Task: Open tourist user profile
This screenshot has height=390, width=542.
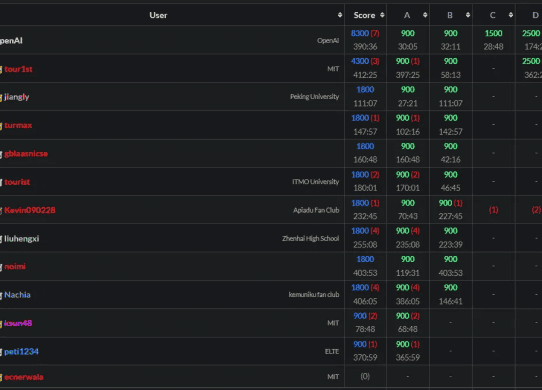Action: click(x=17, y=182)
